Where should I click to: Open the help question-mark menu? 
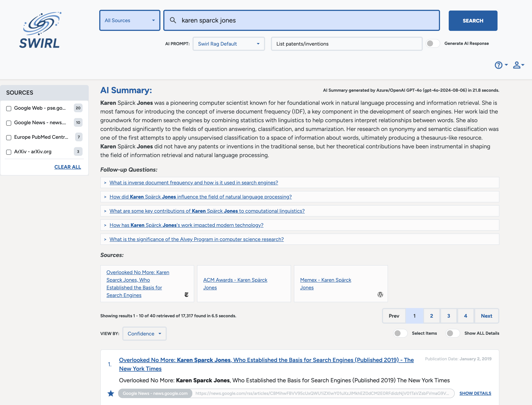[501, 65]
